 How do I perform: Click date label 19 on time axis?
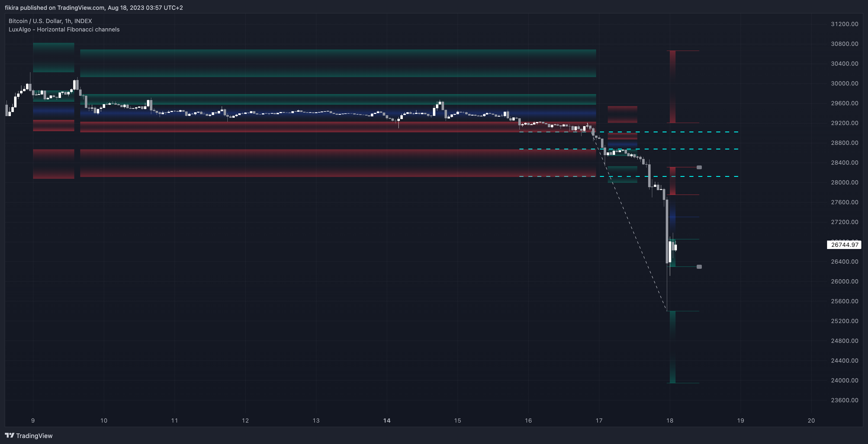[741, 420]
